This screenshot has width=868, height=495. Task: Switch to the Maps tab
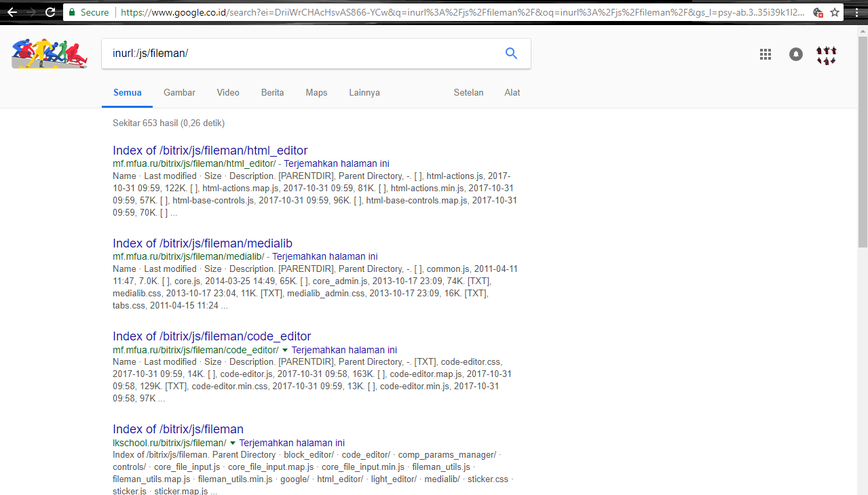click(316, 92)
